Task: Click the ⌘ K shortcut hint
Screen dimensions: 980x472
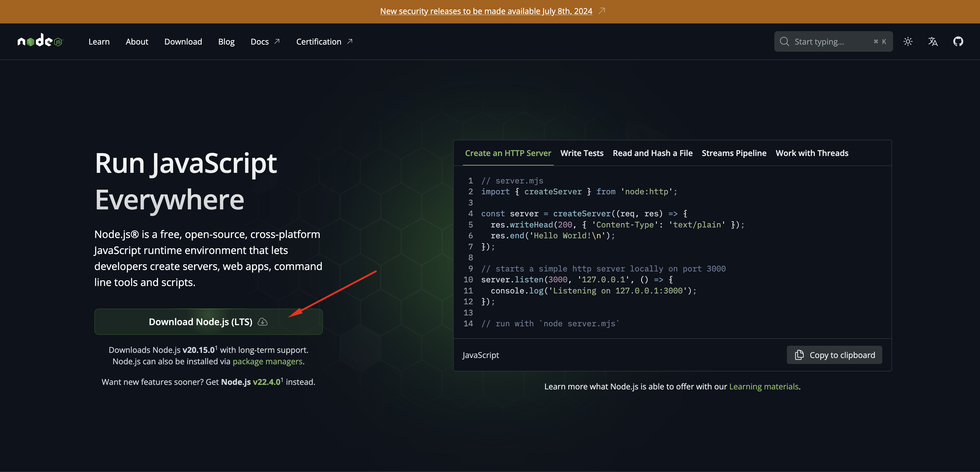Action: click(x=880, y=41)
